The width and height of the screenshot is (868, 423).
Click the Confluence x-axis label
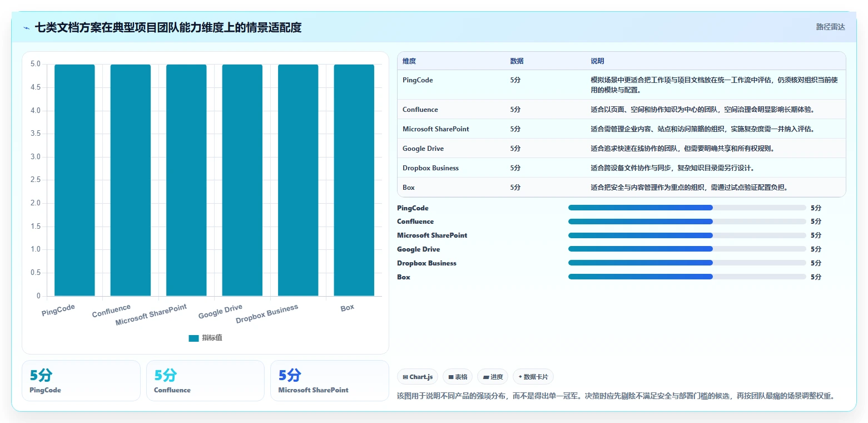(111, 311)
